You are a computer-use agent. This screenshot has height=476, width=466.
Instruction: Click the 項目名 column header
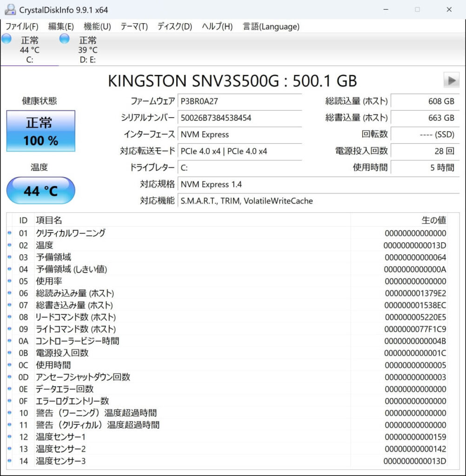tap(192, 220)
